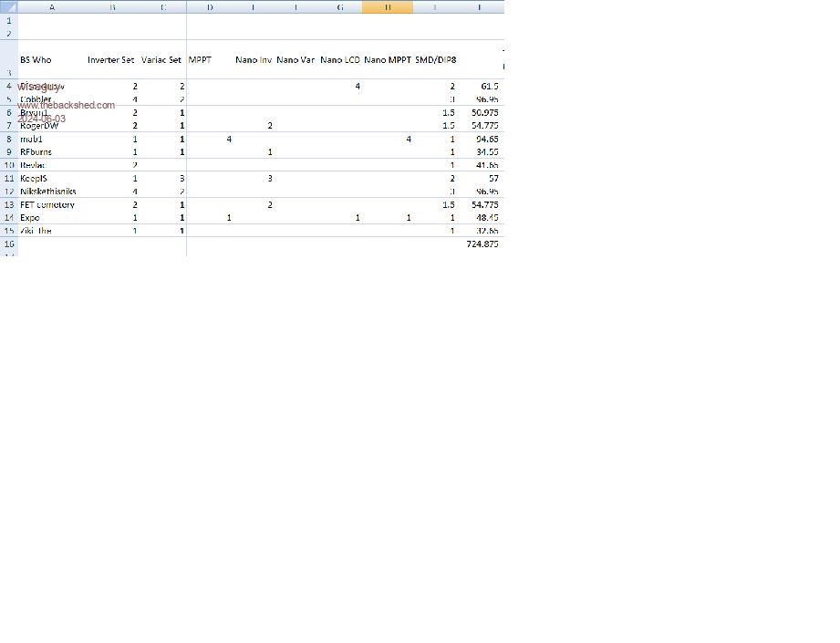Click the 'Nikskethisniks' name cell

pyautogui.click(x=48, y=192)
